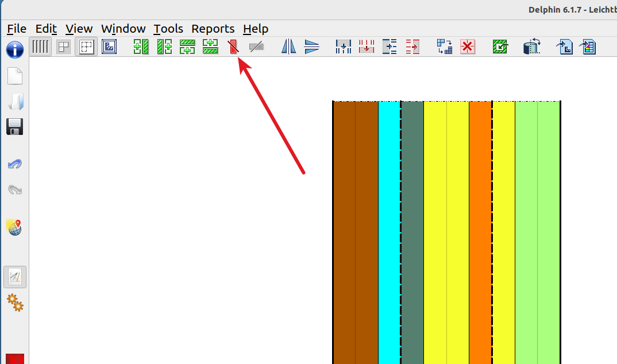Click the blue grid assignment arrows icon
Image resolution: width=617 pixels, height=364 pixels.
tap(445, 47)
